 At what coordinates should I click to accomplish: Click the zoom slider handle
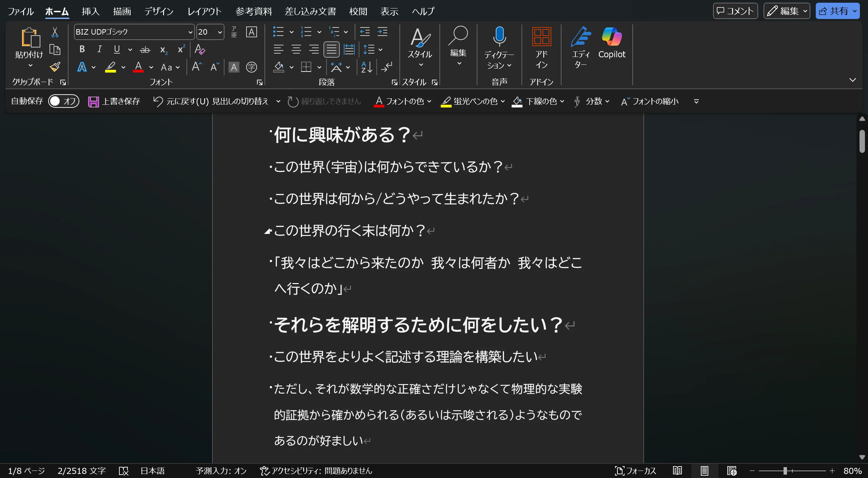(x=785, y=471)
